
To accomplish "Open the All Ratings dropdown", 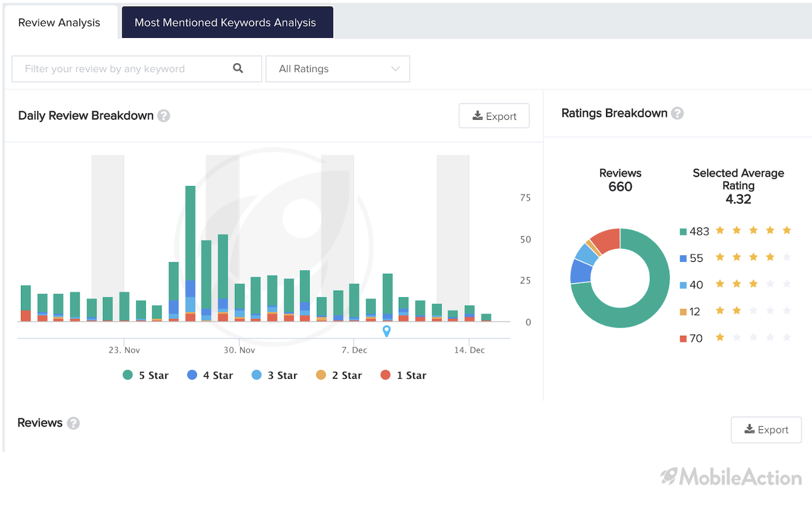I will click(x=337, y=69).
